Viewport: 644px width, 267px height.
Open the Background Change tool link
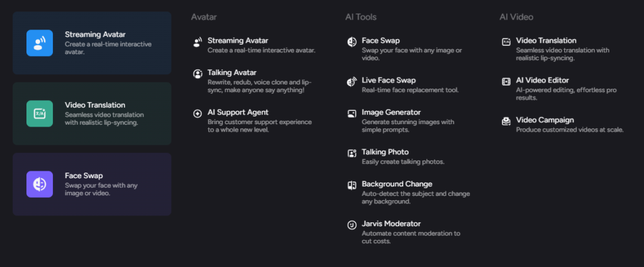(408, 193)
